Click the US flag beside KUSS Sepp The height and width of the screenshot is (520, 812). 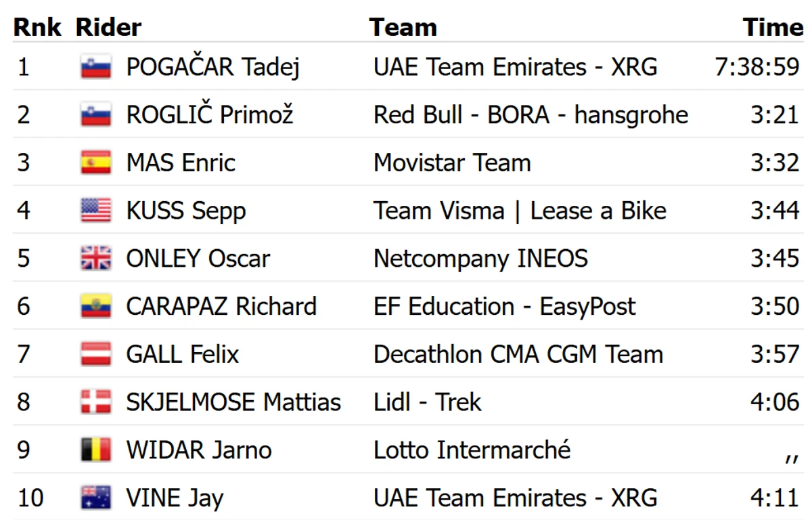point(96,211)
